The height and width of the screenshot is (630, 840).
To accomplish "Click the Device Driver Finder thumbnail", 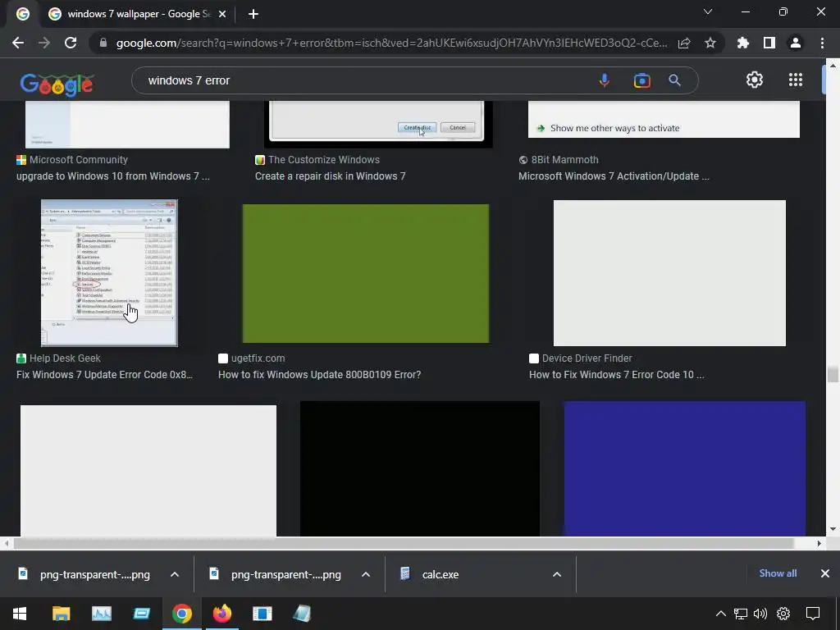I will coord(669,273).
